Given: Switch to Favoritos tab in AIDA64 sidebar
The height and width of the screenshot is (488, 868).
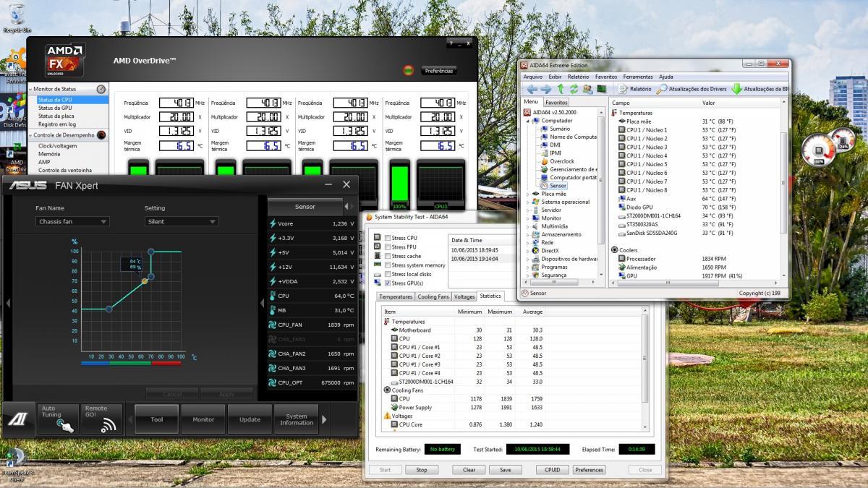Looking at the screenshot, I should pyautogui.click(x=556, y=103).
